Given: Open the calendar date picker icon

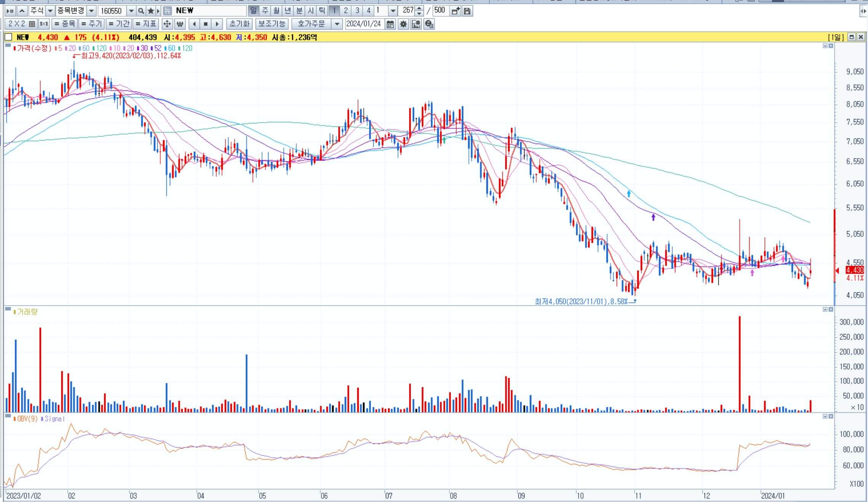Looking at the screenshot, I should pos(390,24).
